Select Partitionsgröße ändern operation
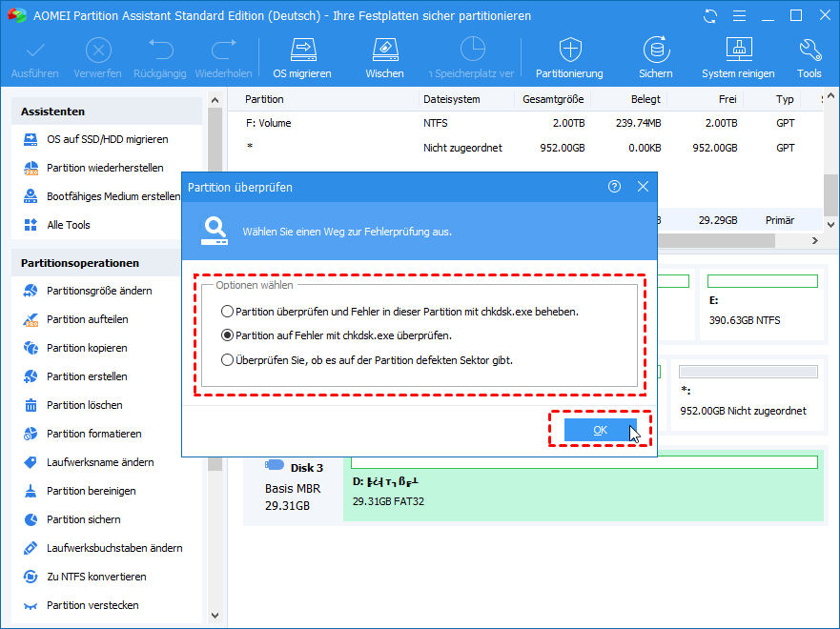This screenshot has height=629, width=840. 89,291
